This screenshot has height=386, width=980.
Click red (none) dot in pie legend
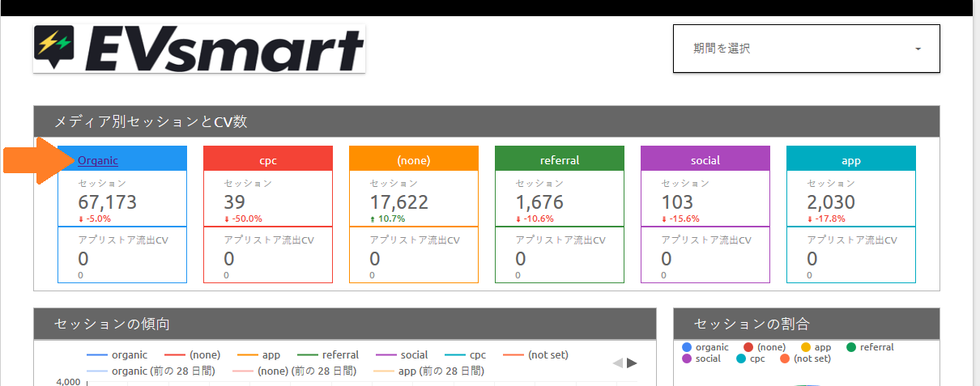pyautogui.click(x=748, y=347)
